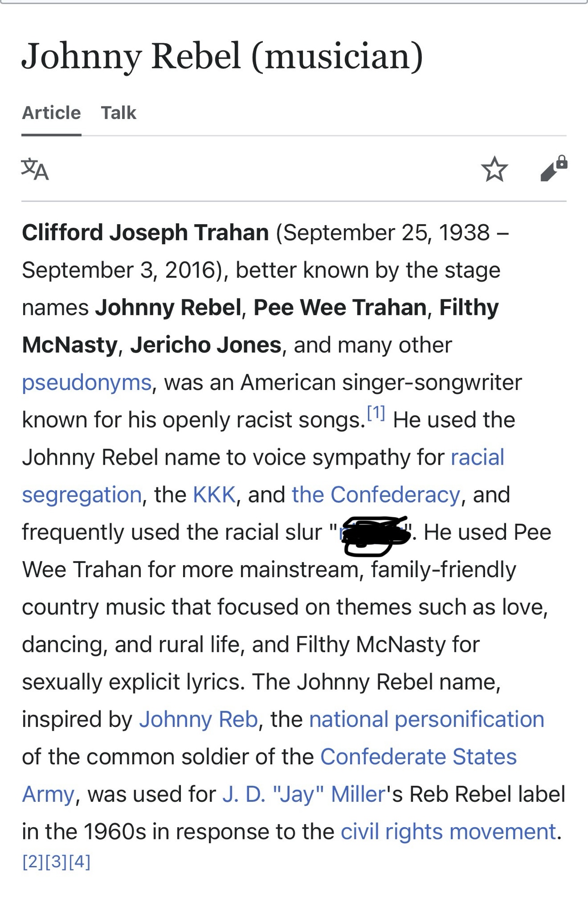Open the language selection icon
This screenshot has width=588, height=911.
(x=35, y=169)
